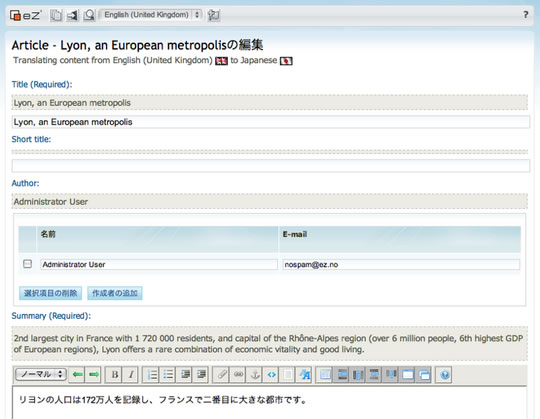Click the 作成者の追加 button
540x419 pixels.
(115, 293)
